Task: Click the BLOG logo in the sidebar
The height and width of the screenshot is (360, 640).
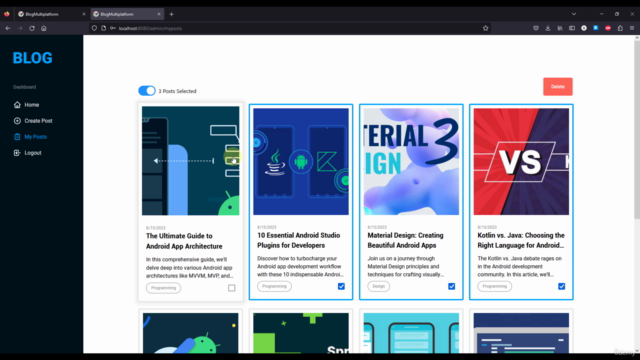Action: click(32, 58)
